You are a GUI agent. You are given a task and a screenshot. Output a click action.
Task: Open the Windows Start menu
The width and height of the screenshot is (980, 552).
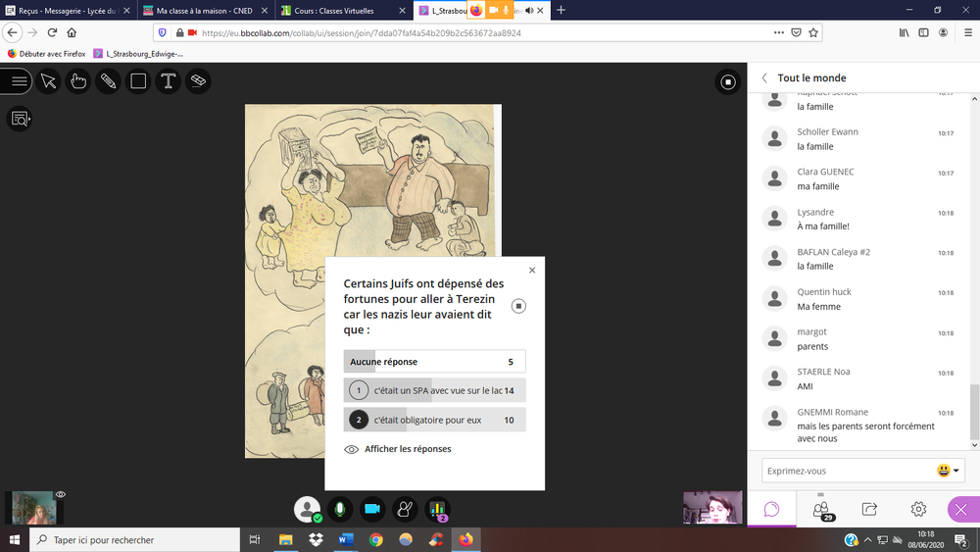pyautogui.click(x=15, y=539)
